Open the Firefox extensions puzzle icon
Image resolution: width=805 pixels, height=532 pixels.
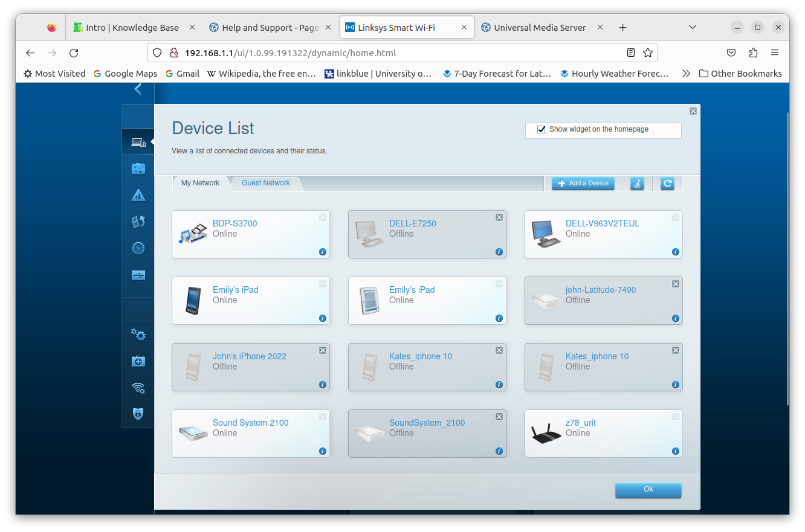(x=753, y=53)
